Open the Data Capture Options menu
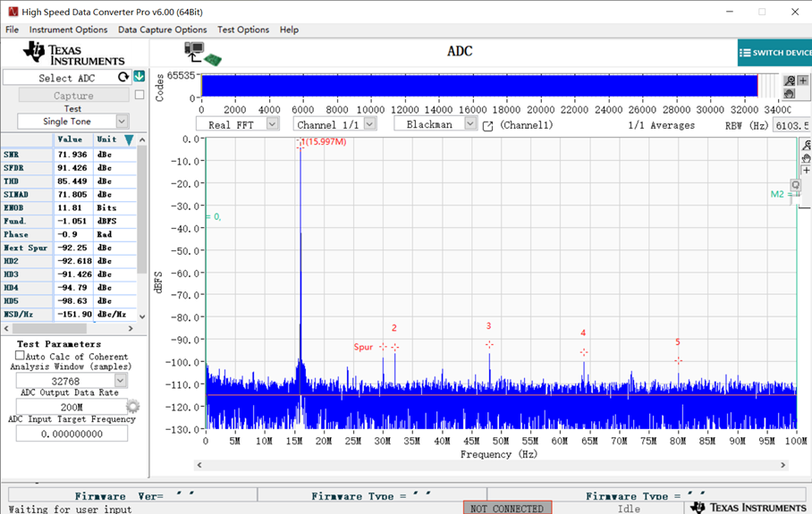Image resolution: width=812 pixels, height=514 pixels. click(162, 29)
